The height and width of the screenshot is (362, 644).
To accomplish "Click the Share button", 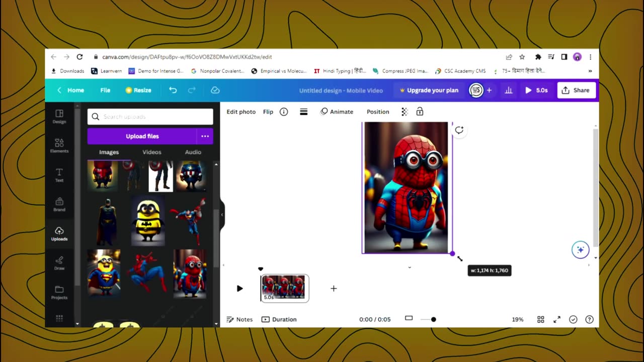I will (576, 90).
